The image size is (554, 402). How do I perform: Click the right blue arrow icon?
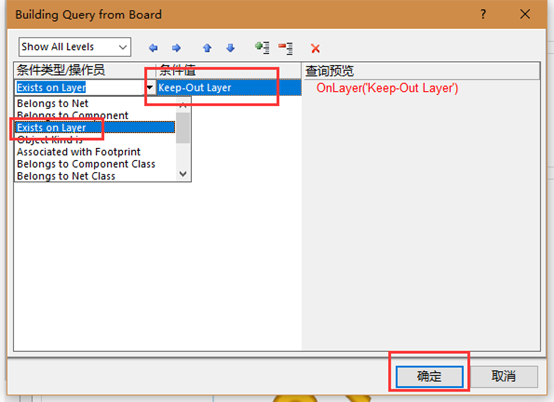point(176,48)
